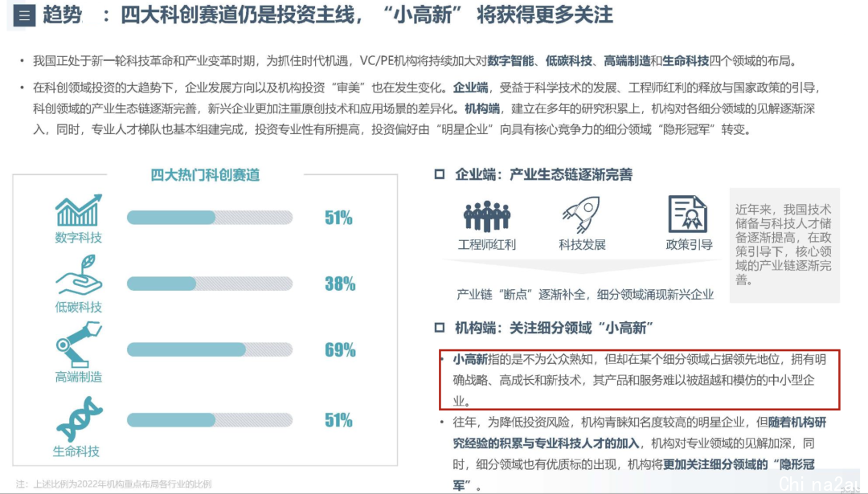This screenshot has height=494, width=868.
Task: Click the gray 近年来 note box
Action: [x=784, y=245]
